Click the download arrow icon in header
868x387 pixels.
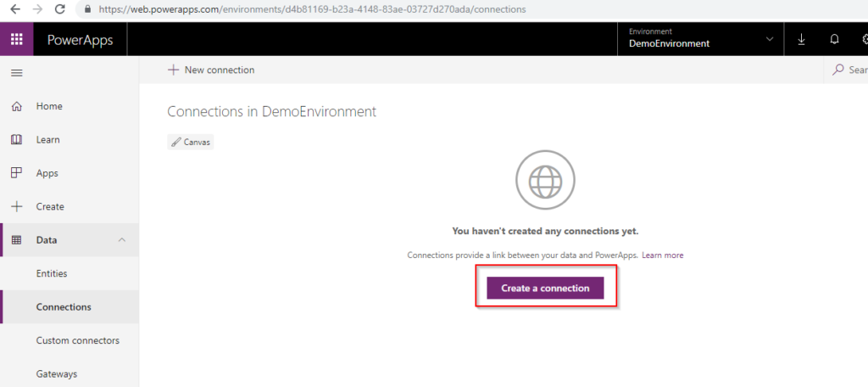tap(801, 39)
